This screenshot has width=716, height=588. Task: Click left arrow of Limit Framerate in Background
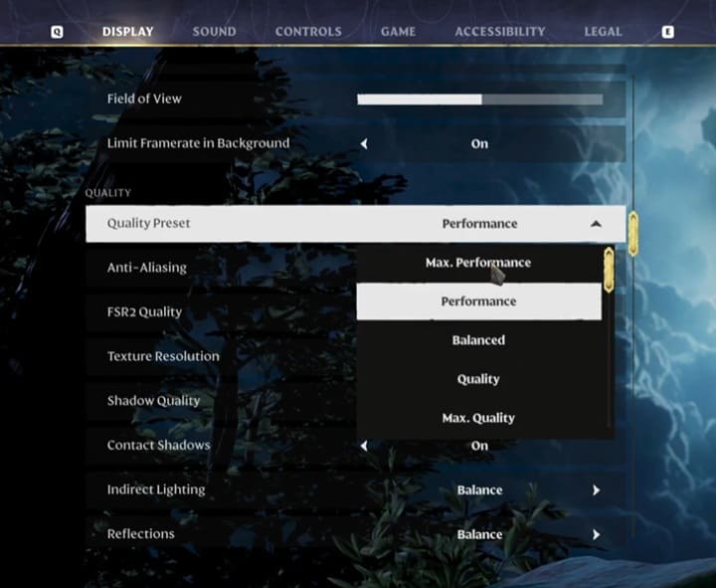click(x=364, y=143)
